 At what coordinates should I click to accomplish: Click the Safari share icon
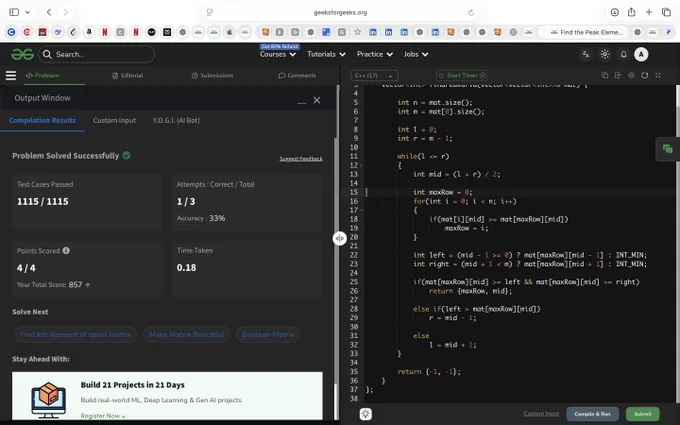click(631, 12)
